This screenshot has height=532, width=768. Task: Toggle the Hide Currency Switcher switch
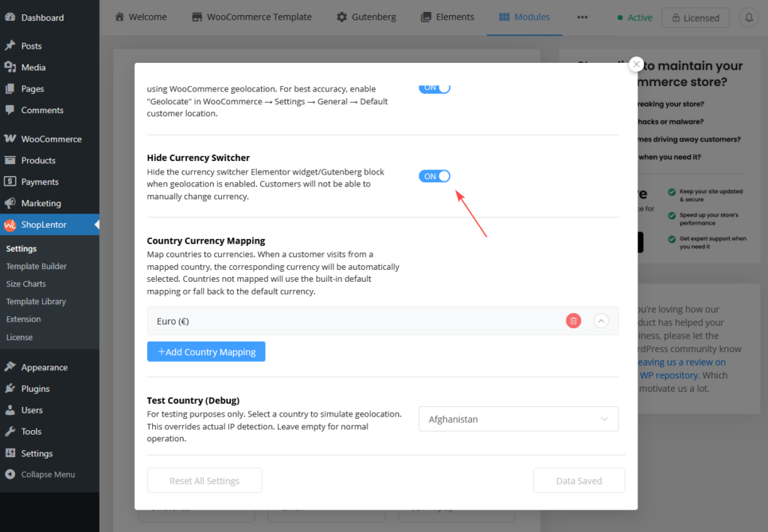pos(434,176)
